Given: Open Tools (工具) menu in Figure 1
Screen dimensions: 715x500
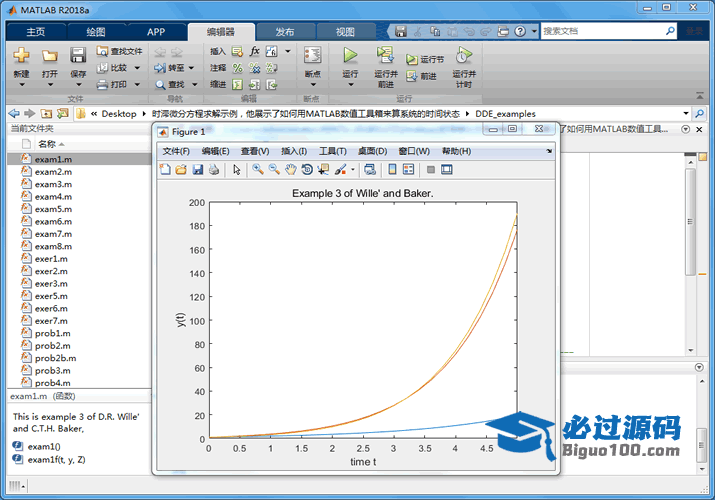Looking at the screenshot, I should pos(333,151).
